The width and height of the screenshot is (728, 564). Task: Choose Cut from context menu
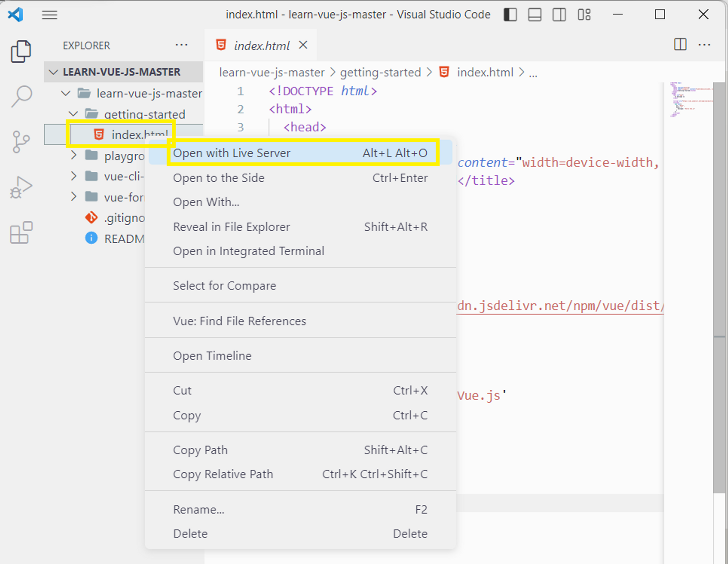(300, 390)
